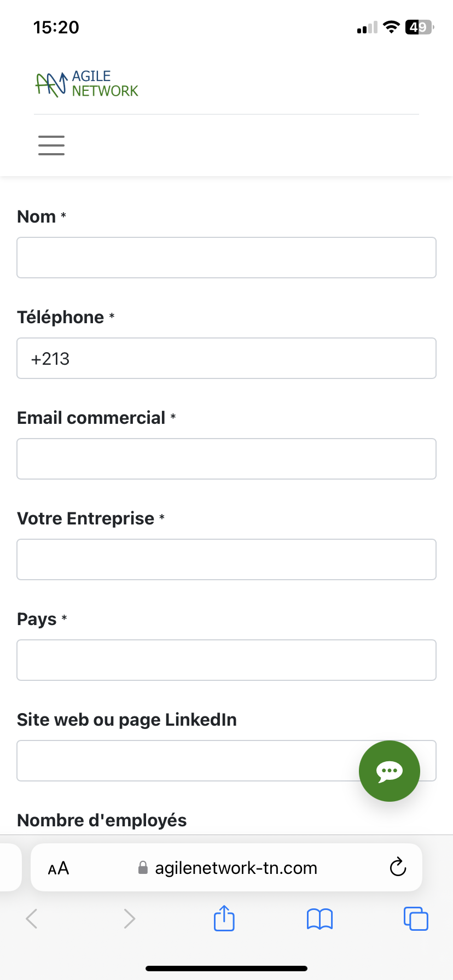Viewport: 453px width, 980px height.
Task: Select the Email commercial input field
Action: pyautogui.click(x=226, y=459)
